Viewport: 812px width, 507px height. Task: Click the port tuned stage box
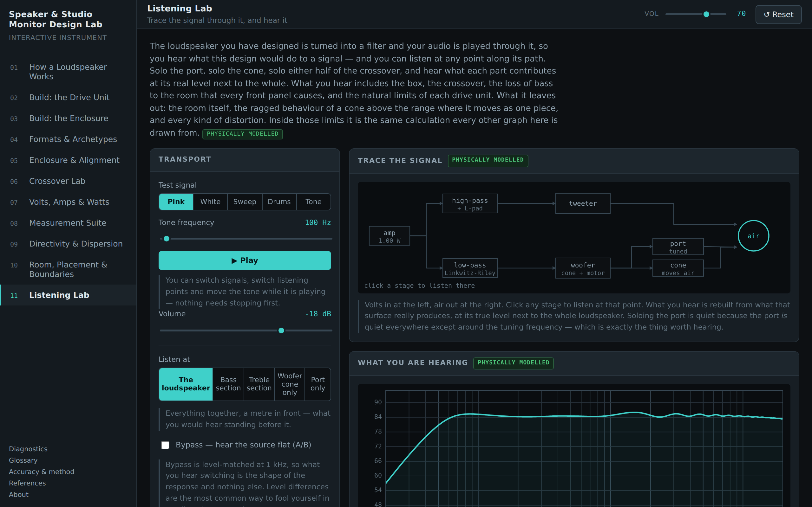(678, 247)
